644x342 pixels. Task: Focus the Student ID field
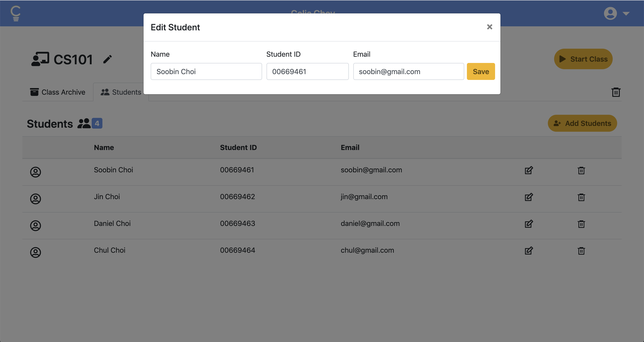point(307,72)
